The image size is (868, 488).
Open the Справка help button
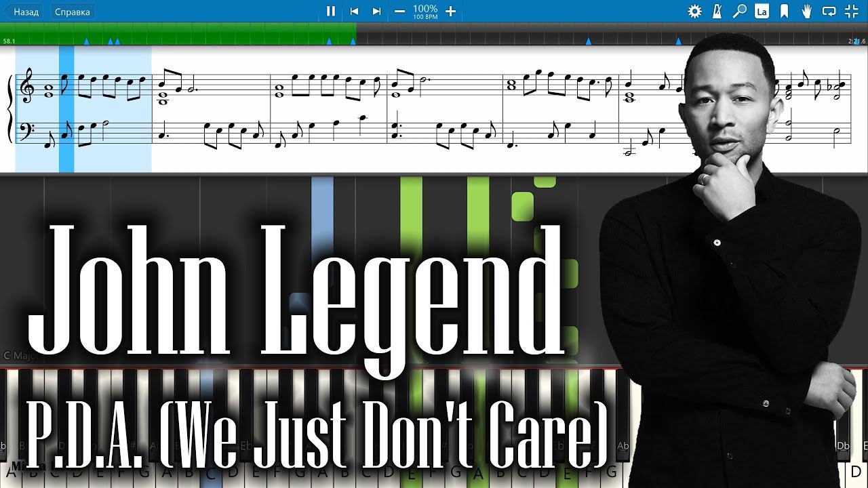72,11
